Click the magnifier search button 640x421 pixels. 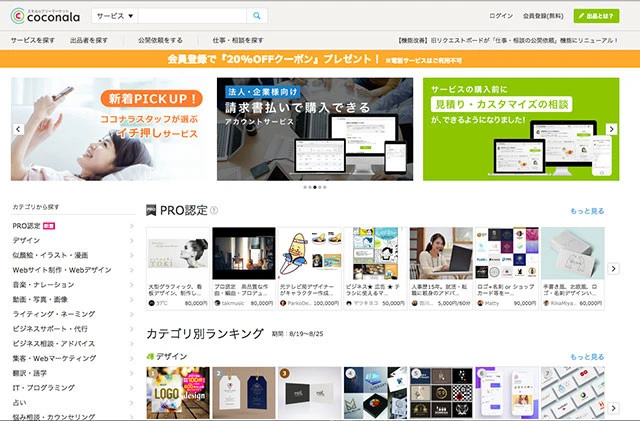tap(257, 16)
